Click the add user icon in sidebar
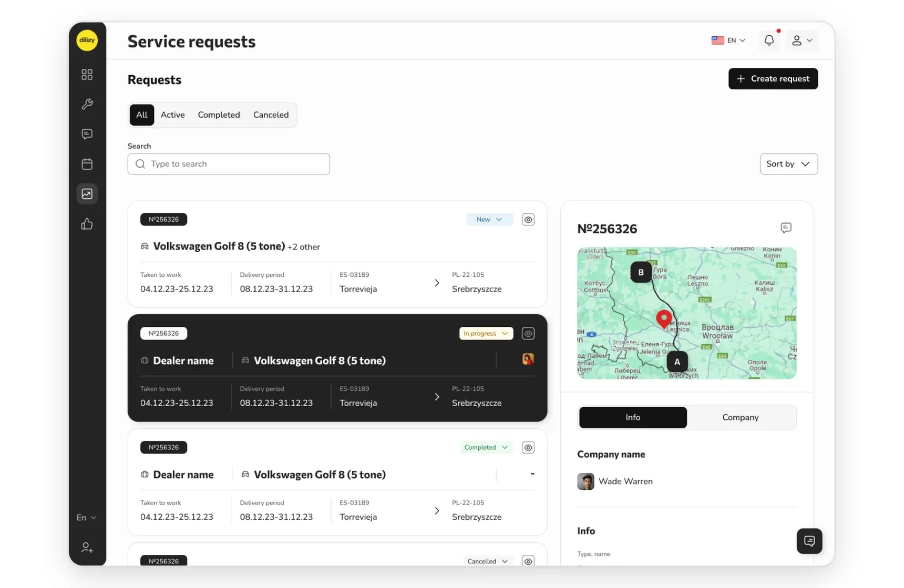904x588 pixels. coord(87,548)
